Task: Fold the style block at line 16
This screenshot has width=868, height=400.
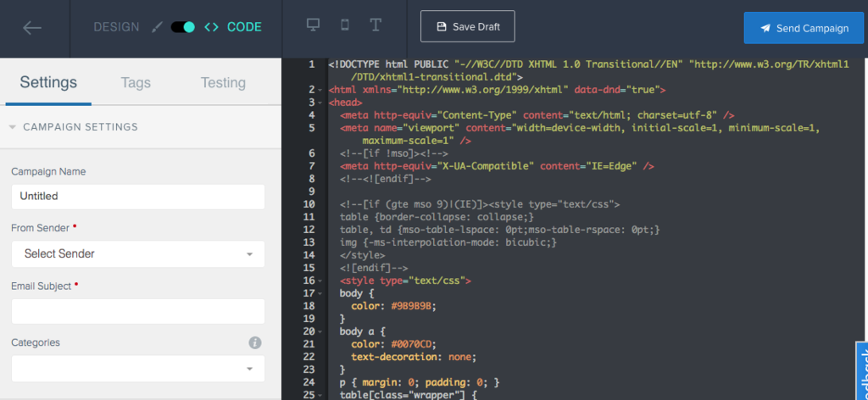Action: coord(320,281)
